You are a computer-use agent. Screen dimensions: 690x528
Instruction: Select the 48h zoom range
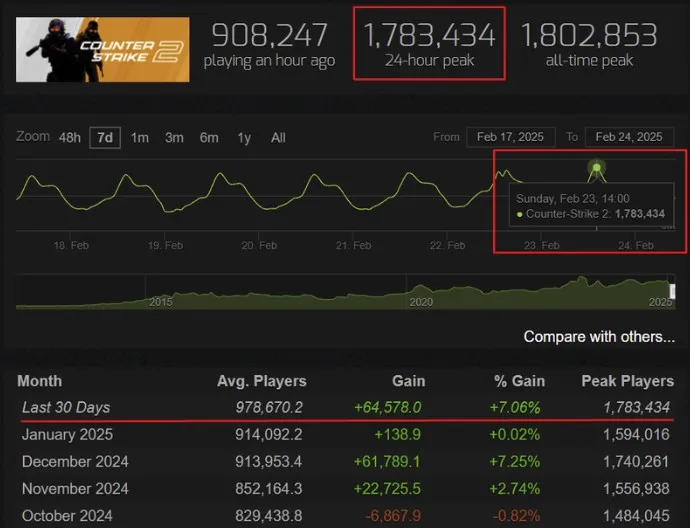point(70,138)
